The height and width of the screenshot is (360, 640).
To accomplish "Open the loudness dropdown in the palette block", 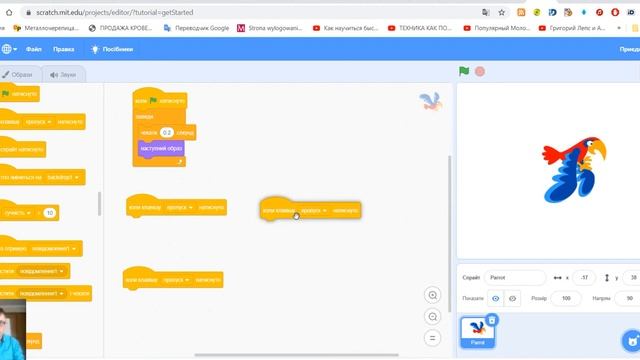I will pyautogui.click(x=16, y=213).
